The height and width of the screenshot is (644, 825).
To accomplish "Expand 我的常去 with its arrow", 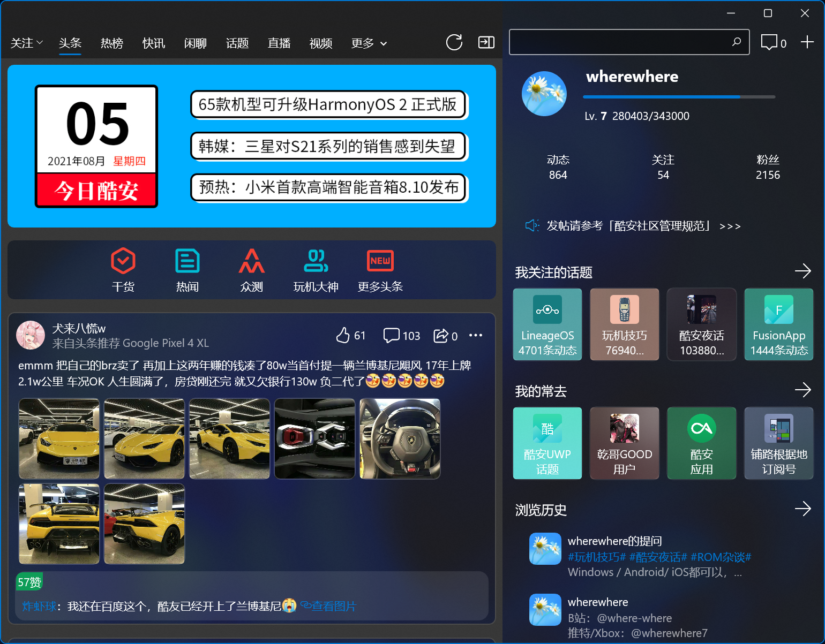I will 803,390.
